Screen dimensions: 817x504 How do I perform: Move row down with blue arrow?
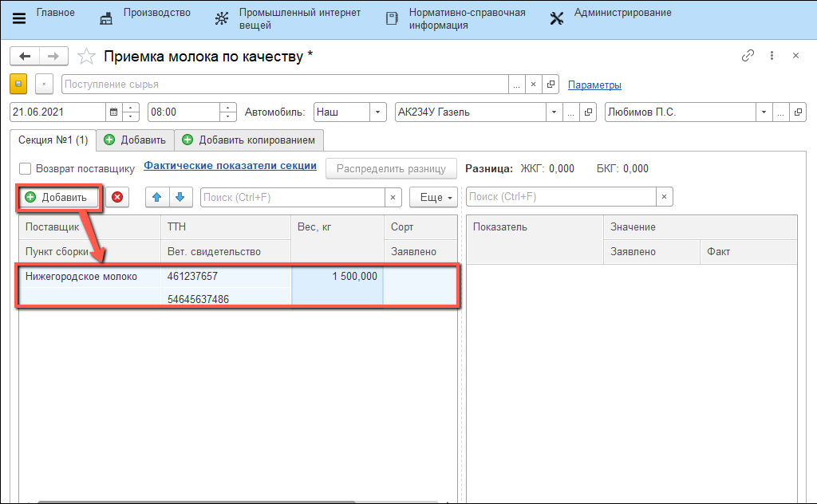click(x=180, y=197)
